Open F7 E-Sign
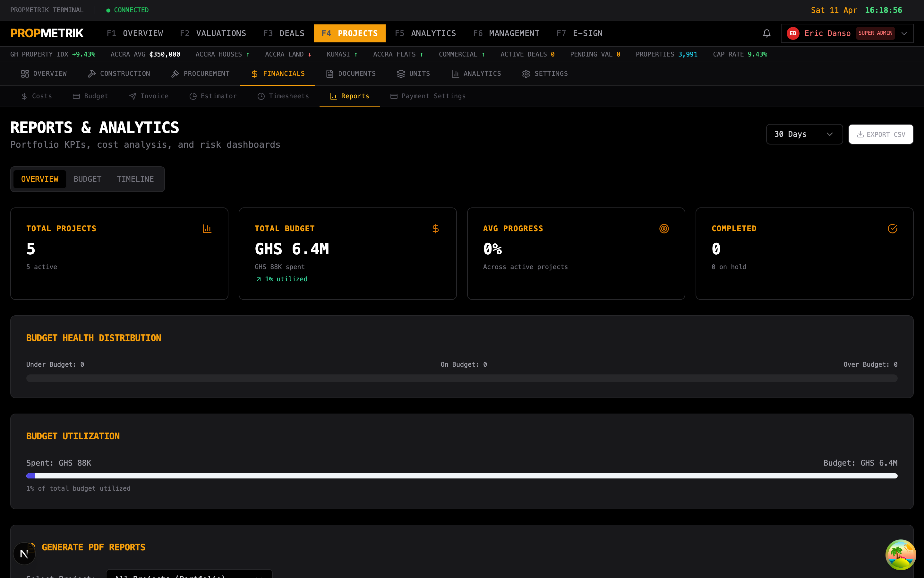 click(580, 33)
